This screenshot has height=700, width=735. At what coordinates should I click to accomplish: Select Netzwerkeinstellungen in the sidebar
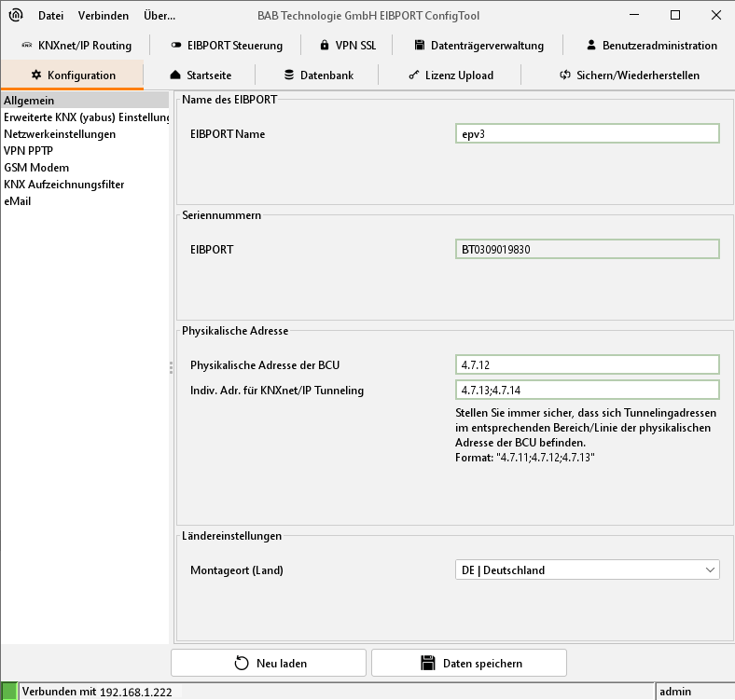click(x=60, y=134)
